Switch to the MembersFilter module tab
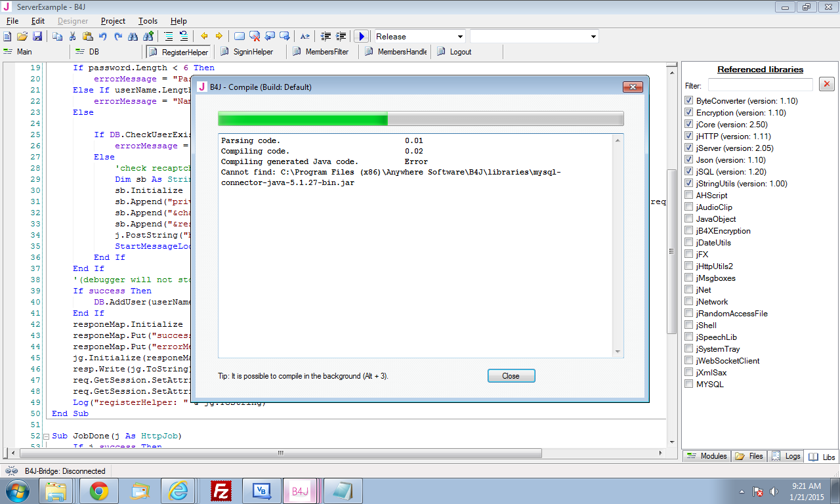This screenshot has width=840, height=504. [322, 52]
